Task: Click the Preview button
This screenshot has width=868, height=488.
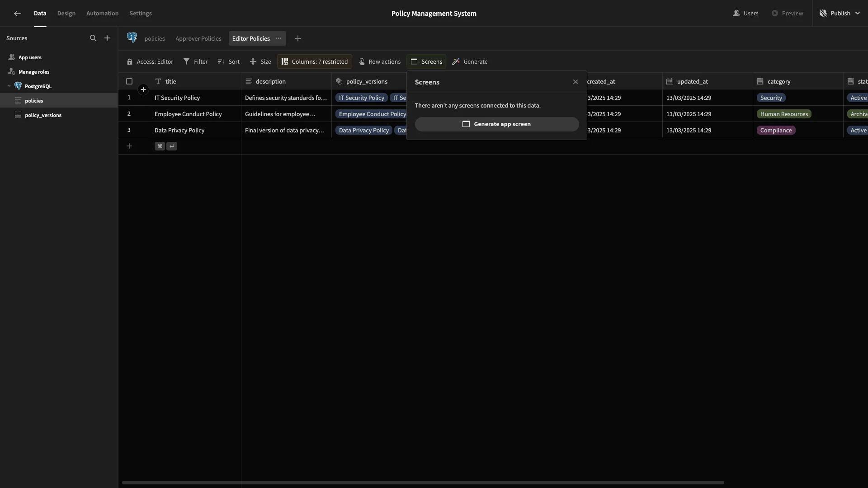Action: coord(787,14)
